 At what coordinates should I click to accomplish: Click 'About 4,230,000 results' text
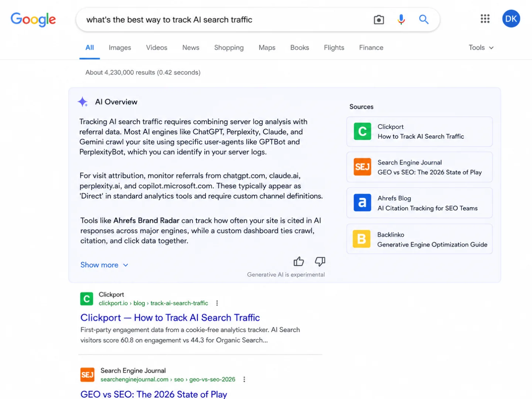pos(143,72)
